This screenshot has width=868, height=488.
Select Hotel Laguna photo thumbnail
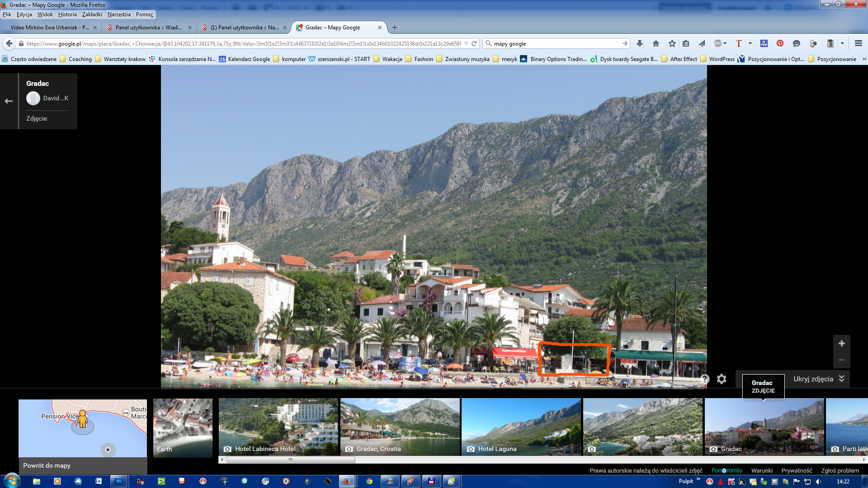521,427
